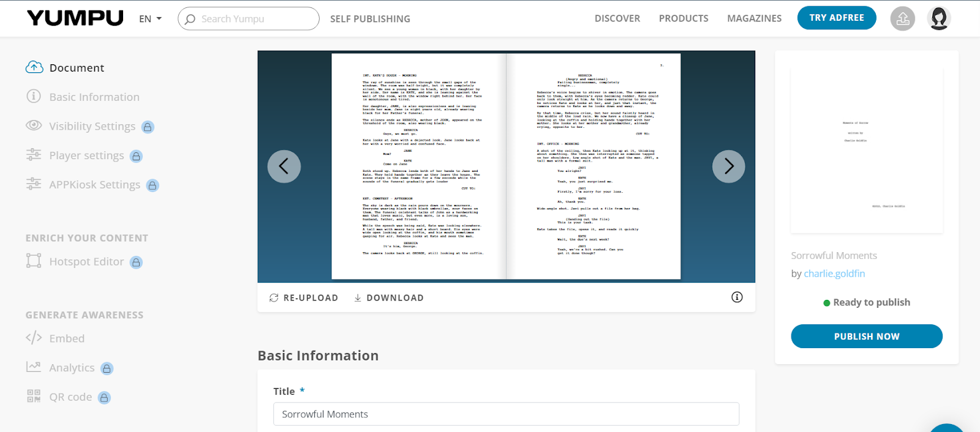The width and height of the screenshot is (980, 432).
Task: Click the Sorrowful Moments title text in card
Action: pos(834,256)
